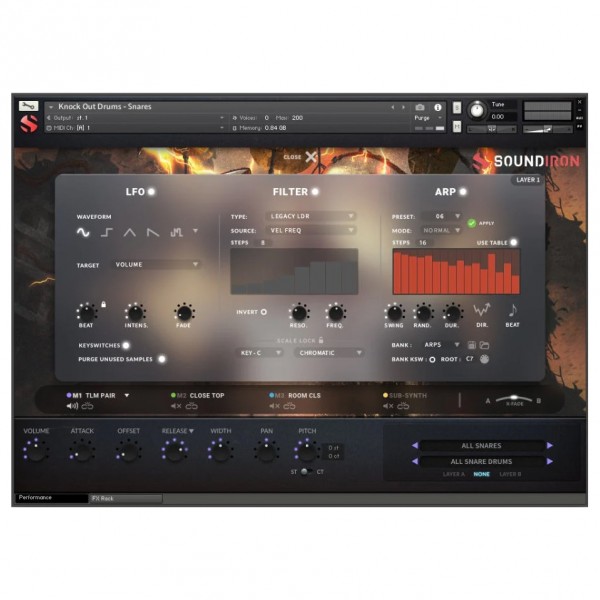Click the camera snapshot icon
This screenshot has width=600, height=600.
pyautogui.click(x=420, y=108)
